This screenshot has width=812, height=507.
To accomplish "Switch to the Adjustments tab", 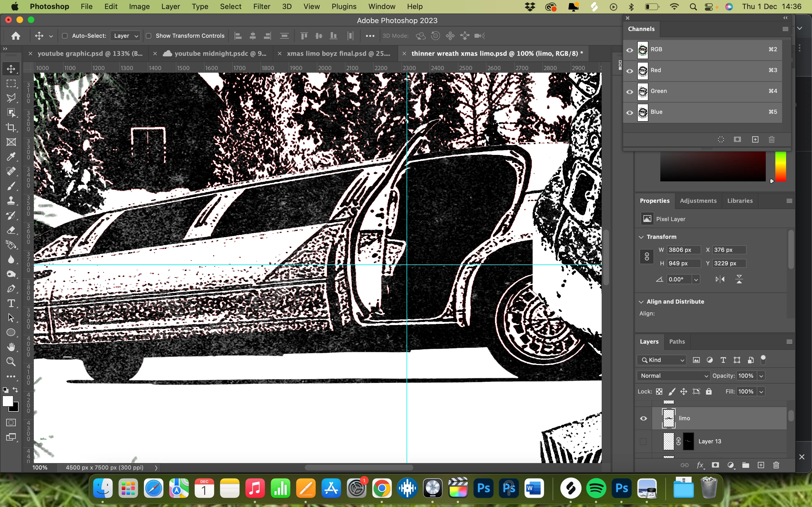I will point(698,201).
